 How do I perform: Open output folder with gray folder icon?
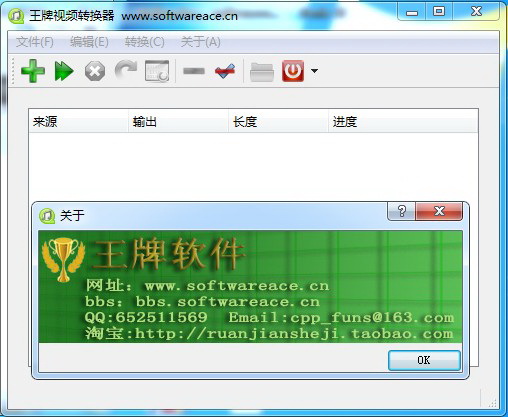[x=262, y=71]
